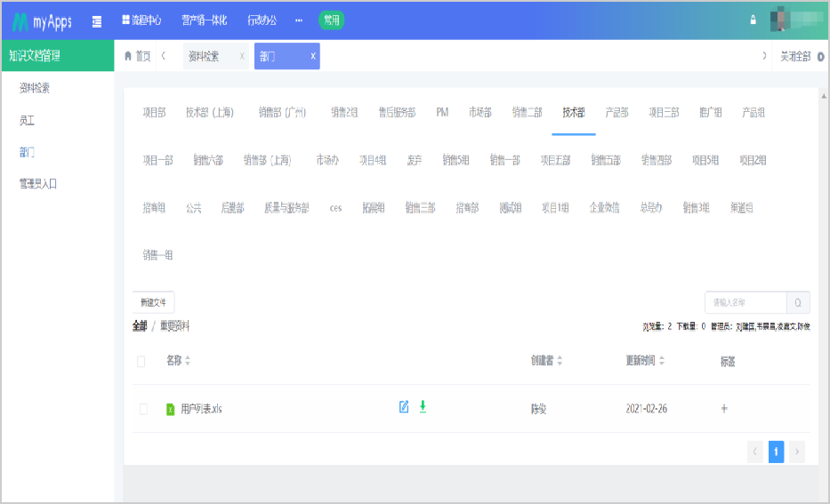Click the 新建文件 button
This screenshot has width=830, height=504.
(154, 302)
